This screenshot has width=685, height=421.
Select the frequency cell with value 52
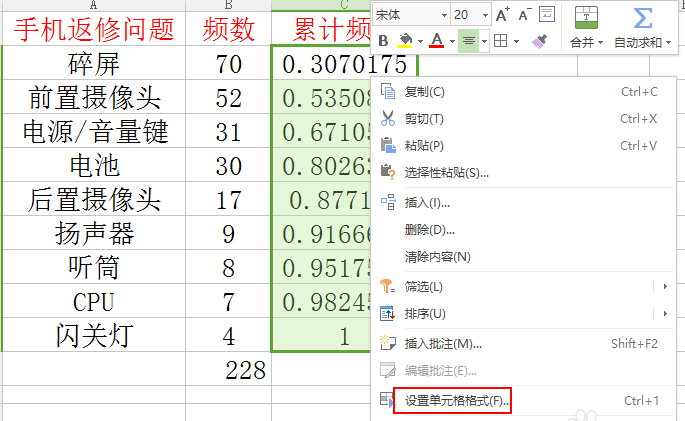(228, 97)
